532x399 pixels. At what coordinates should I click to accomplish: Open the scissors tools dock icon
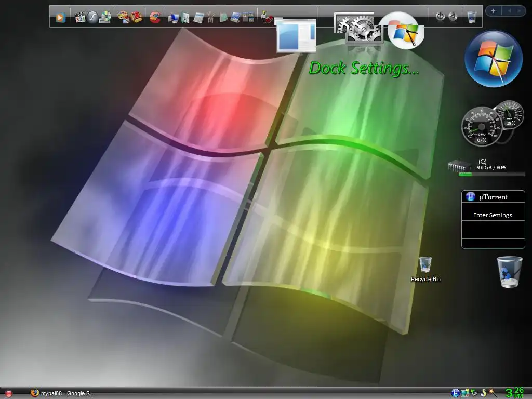point(211,17)
